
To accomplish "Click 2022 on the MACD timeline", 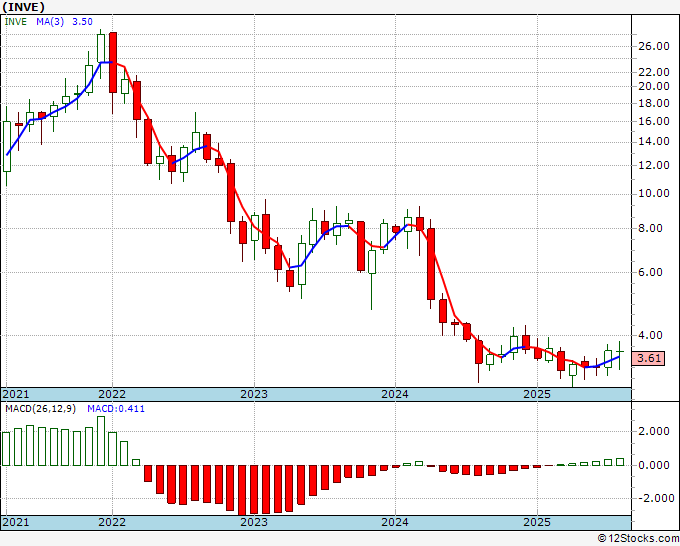I will point(112,522).
